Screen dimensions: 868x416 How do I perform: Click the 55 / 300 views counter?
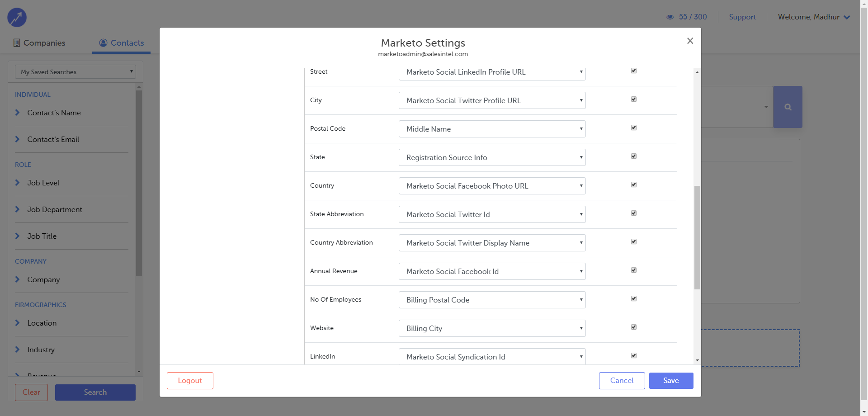pos(693,17)
